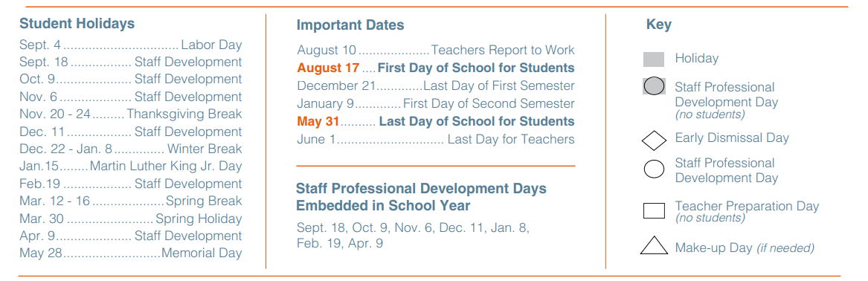Click the Last Day for Teachers entry
868x281 pixels.
[436, 139]
